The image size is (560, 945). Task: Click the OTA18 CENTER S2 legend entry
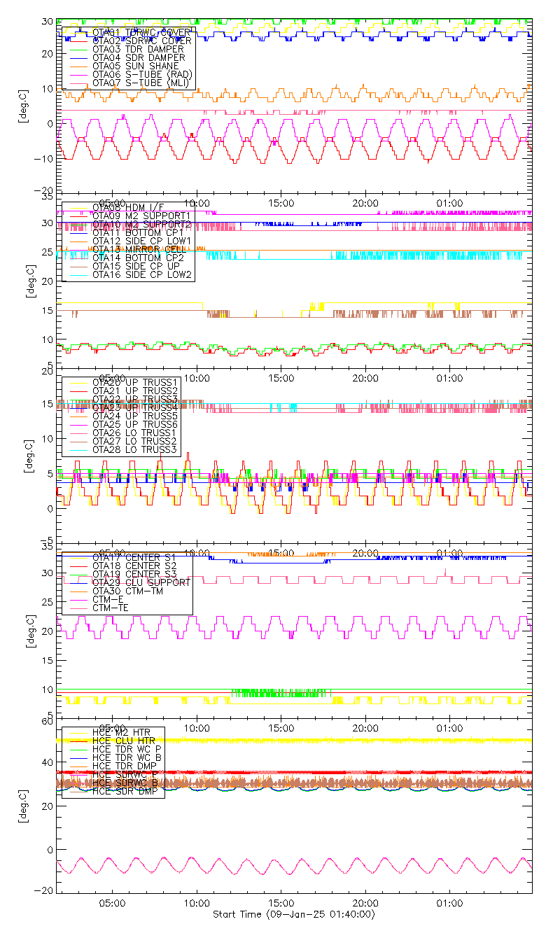tap(134, 566)
